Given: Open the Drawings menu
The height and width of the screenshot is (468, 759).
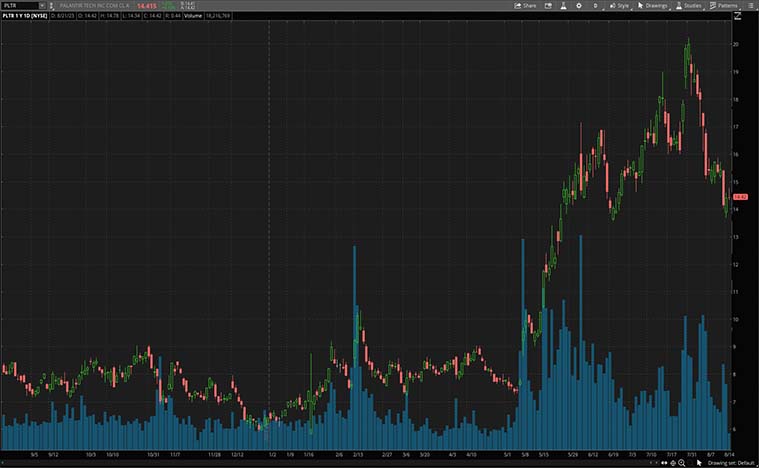Looking at the screenshot, I should coord(653,6).
